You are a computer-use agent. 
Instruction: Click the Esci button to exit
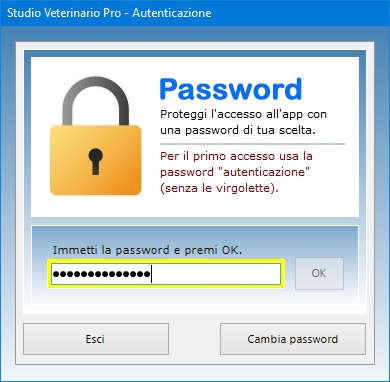[96, 339]
